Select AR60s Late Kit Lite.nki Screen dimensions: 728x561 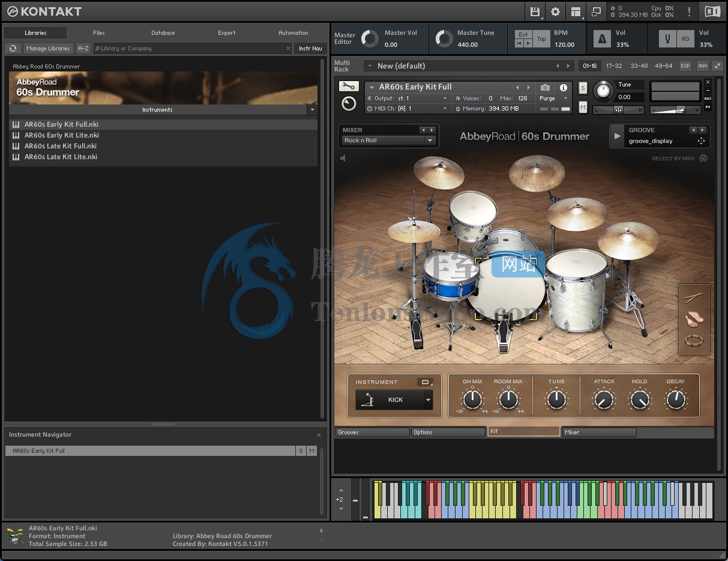pos(163,157)
